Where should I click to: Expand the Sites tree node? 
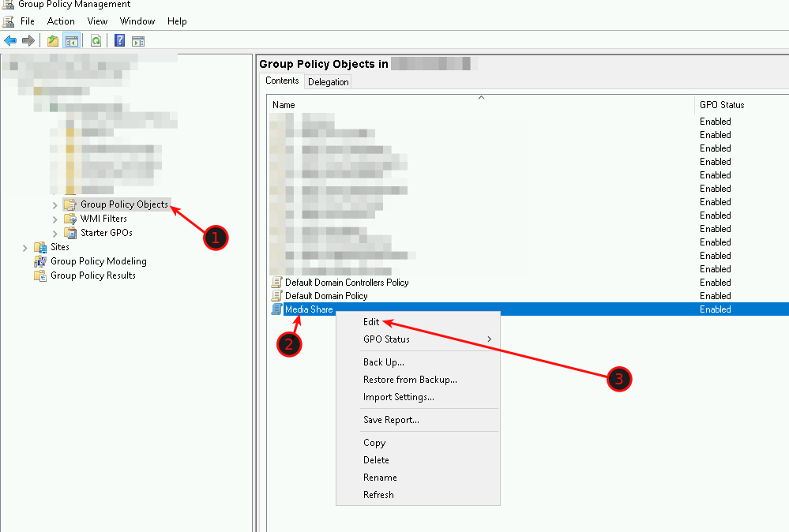click(25, 248)
